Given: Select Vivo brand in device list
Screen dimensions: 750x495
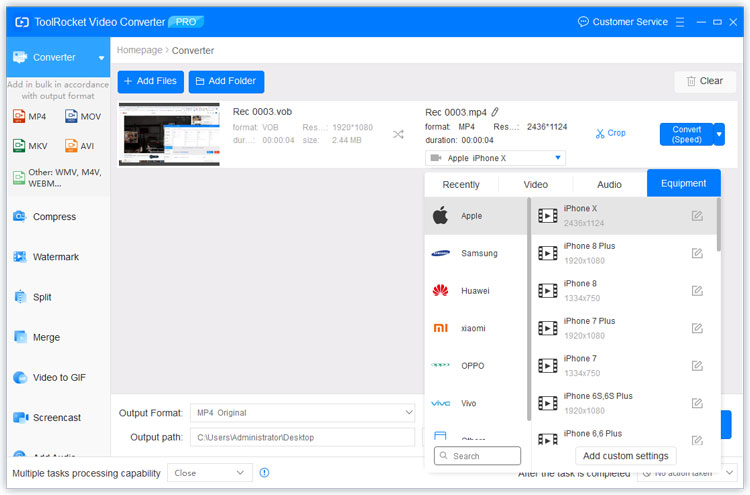Looking at the screenshot, I should pos(475,403).
